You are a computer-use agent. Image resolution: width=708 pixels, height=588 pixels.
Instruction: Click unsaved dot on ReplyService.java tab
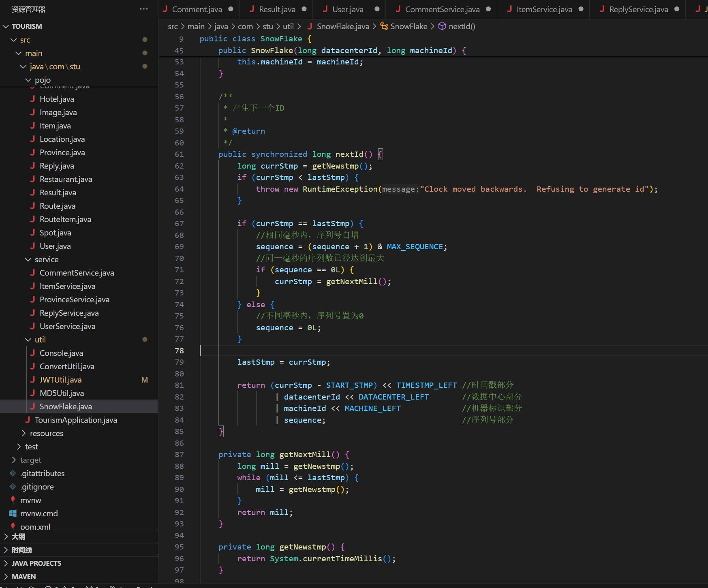click(677, 9)
